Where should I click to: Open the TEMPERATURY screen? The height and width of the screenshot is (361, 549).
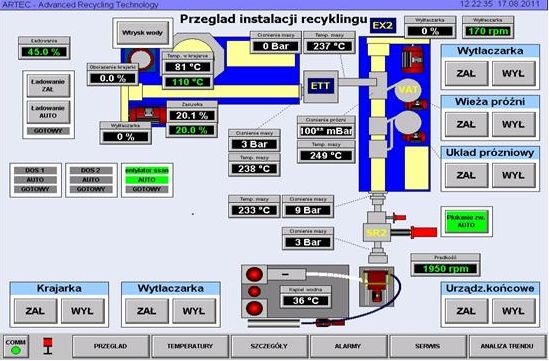point(190,346)
